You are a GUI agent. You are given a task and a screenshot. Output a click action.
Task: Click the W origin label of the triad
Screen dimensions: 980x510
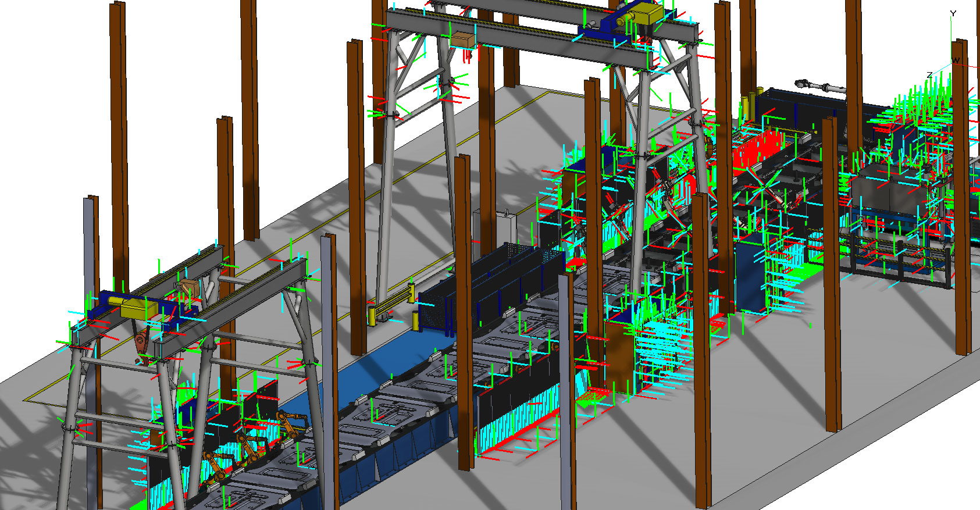pos(956,60)
